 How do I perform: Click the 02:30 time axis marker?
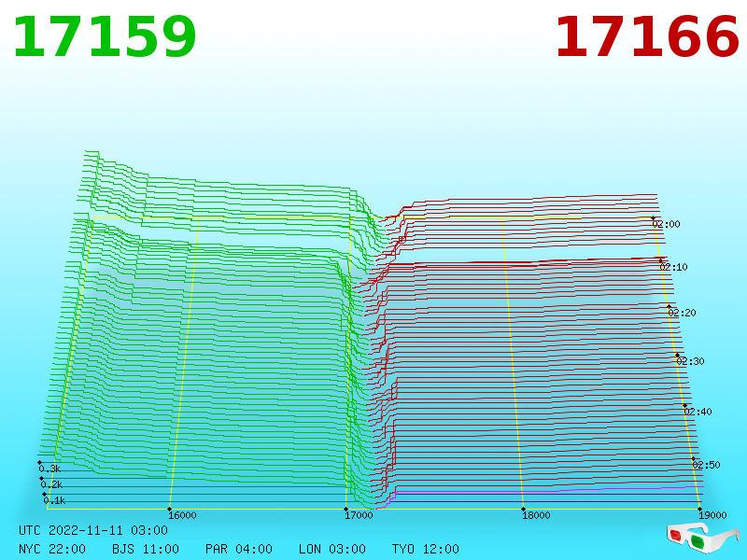tap(690, 361)
